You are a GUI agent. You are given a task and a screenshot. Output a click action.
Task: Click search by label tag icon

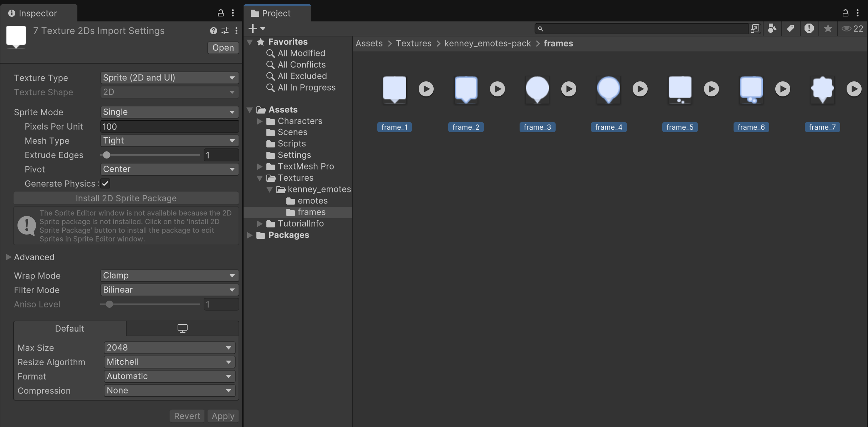coord(790,29)
